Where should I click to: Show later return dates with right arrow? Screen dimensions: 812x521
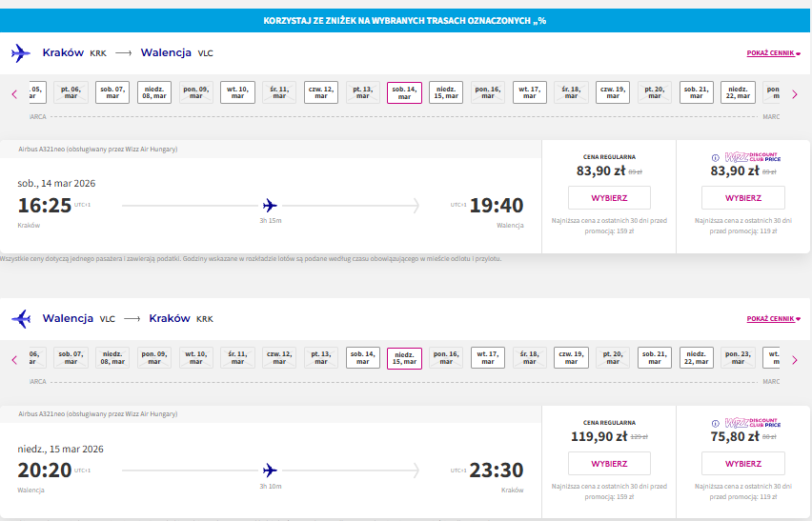click(795, 360)
